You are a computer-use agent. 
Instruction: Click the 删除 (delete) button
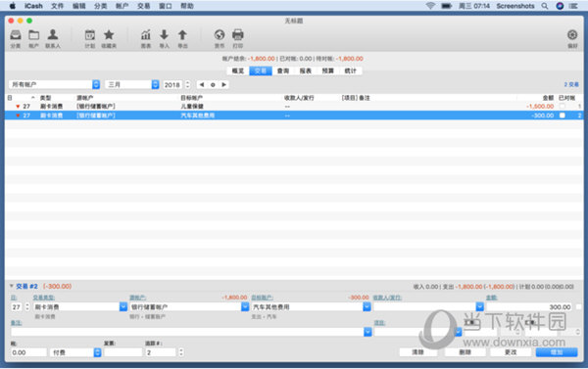(x=465, y=352)
